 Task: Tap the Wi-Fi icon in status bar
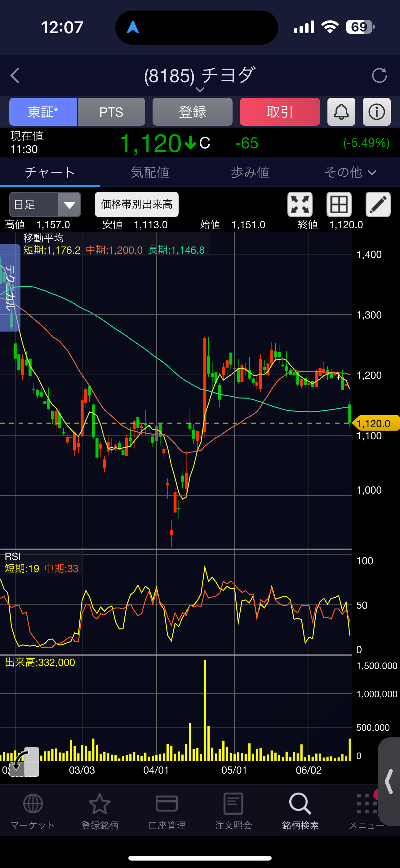click(330, 27)
